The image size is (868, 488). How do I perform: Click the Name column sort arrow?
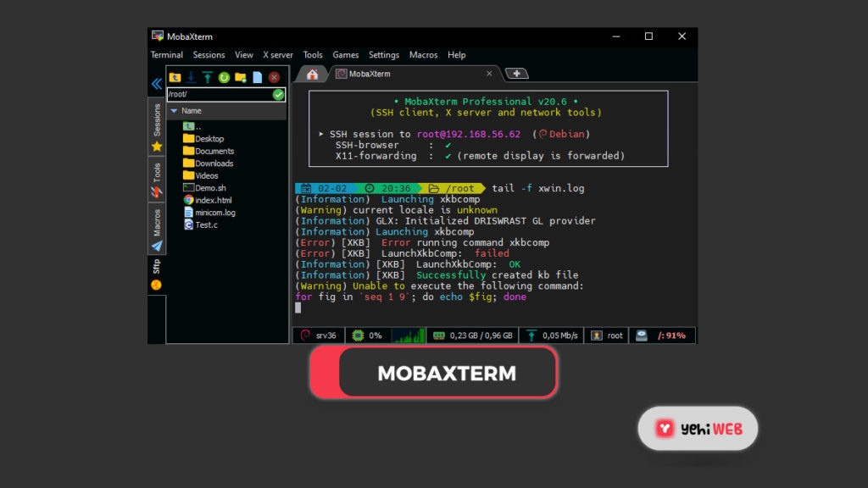(174, 111)
